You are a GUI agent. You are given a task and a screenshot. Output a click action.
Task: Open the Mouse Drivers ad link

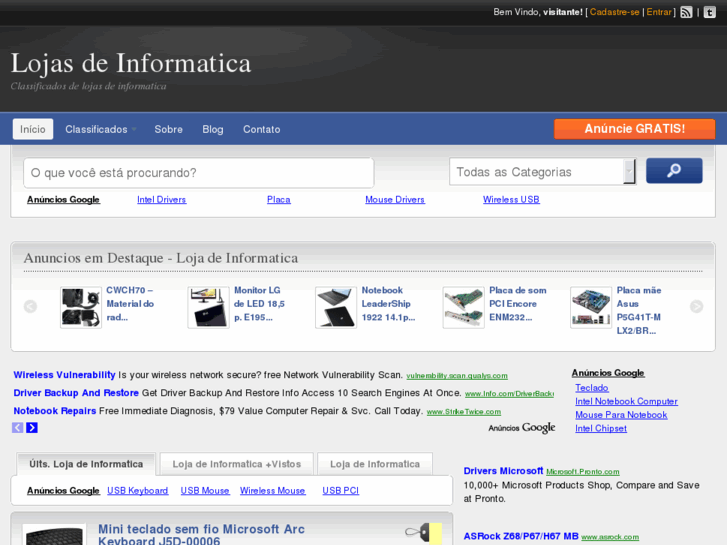point(395,199)
